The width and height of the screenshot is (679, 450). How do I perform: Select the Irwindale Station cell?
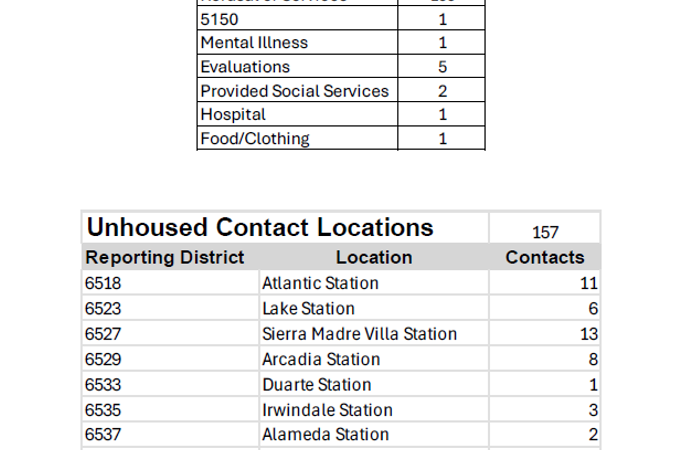click(327, 410)
